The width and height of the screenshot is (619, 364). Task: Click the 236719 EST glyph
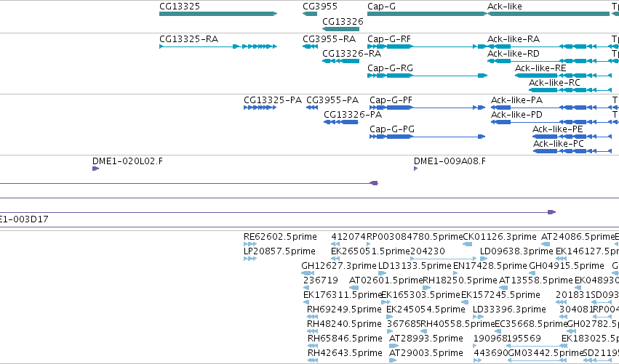[x=306, y=288]
